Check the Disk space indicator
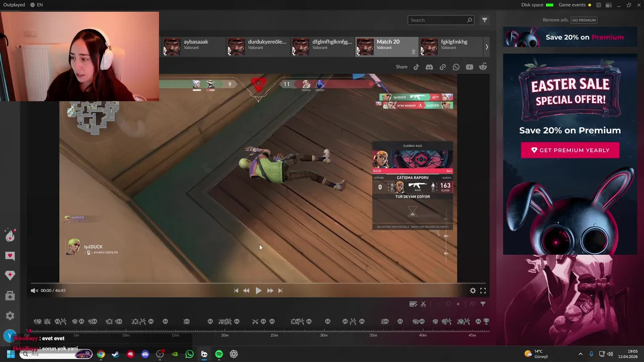The width and height of the screenshot is (644, 362). (x=537, y=5)
